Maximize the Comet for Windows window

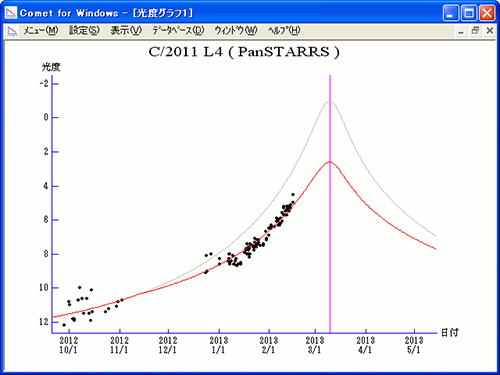pyautogui.click(x=469, y=13)
